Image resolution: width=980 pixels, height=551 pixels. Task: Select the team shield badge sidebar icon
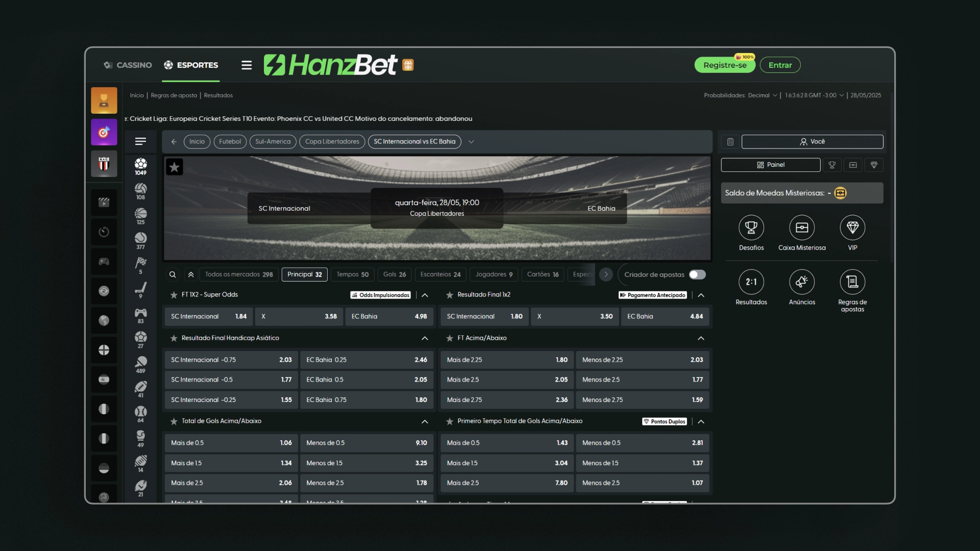coord(104,164)
